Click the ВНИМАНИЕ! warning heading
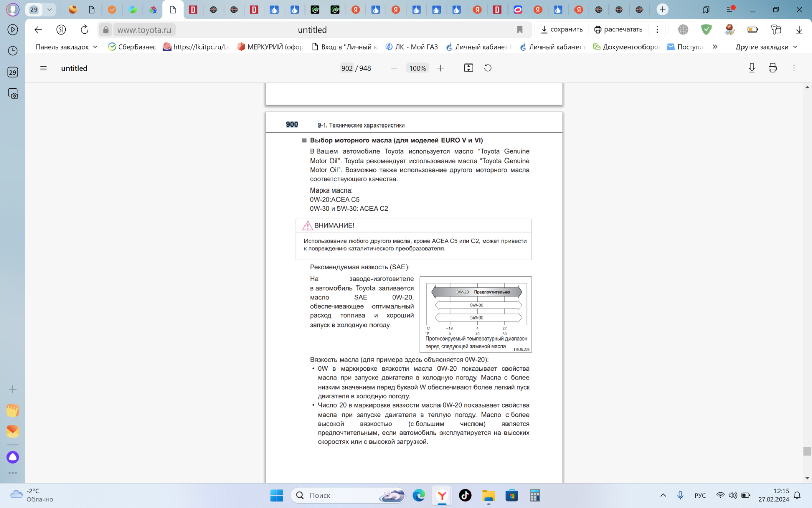The height and width of the screenshot is (508, 812). point(334,225)
